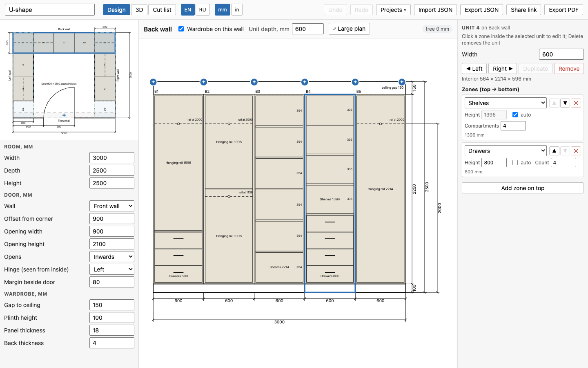Uncheck auto height for Shelves zone

coord(515,115)
